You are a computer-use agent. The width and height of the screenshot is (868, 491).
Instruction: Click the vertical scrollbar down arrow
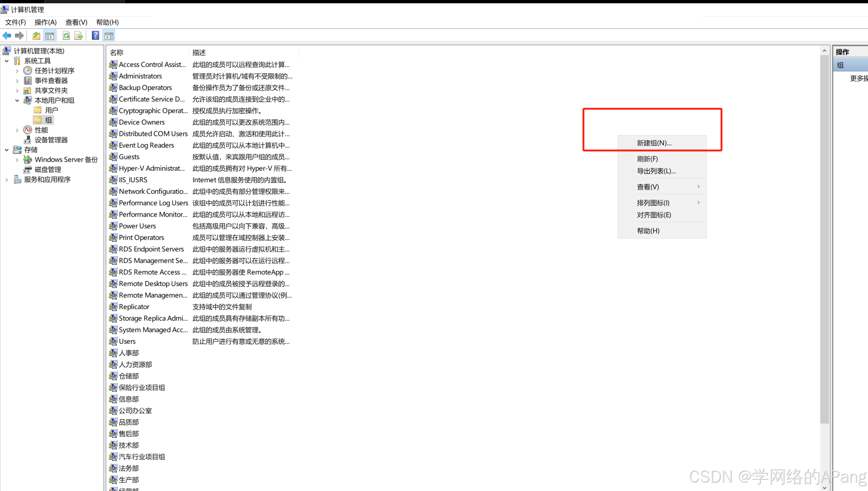[x=824, y=487]
